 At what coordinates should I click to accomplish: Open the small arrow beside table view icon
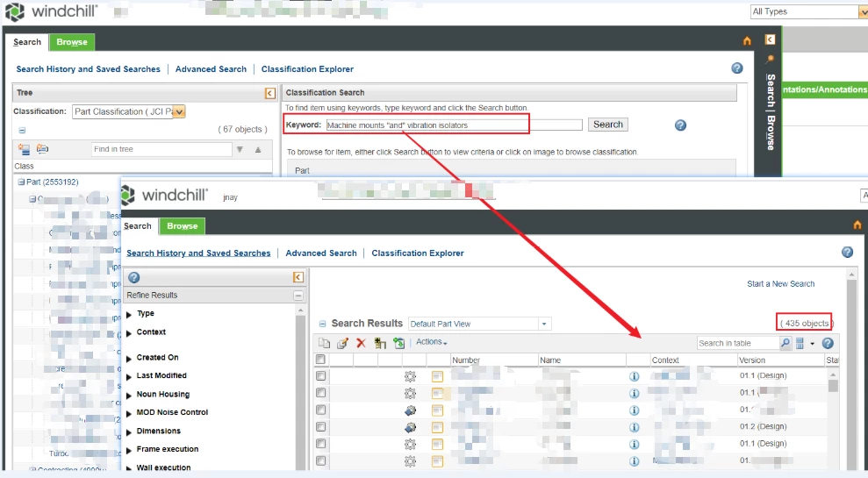pos(812,344)
